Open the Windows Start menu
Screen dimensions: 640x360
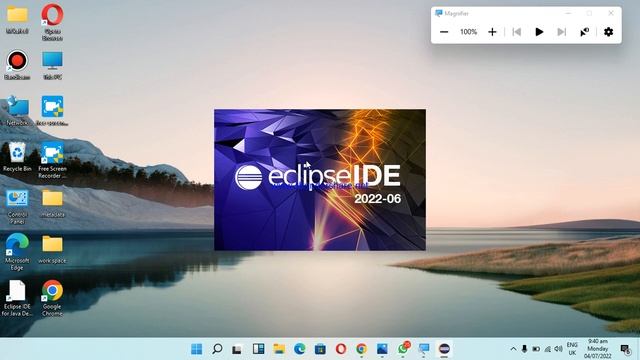coord(196,349)
